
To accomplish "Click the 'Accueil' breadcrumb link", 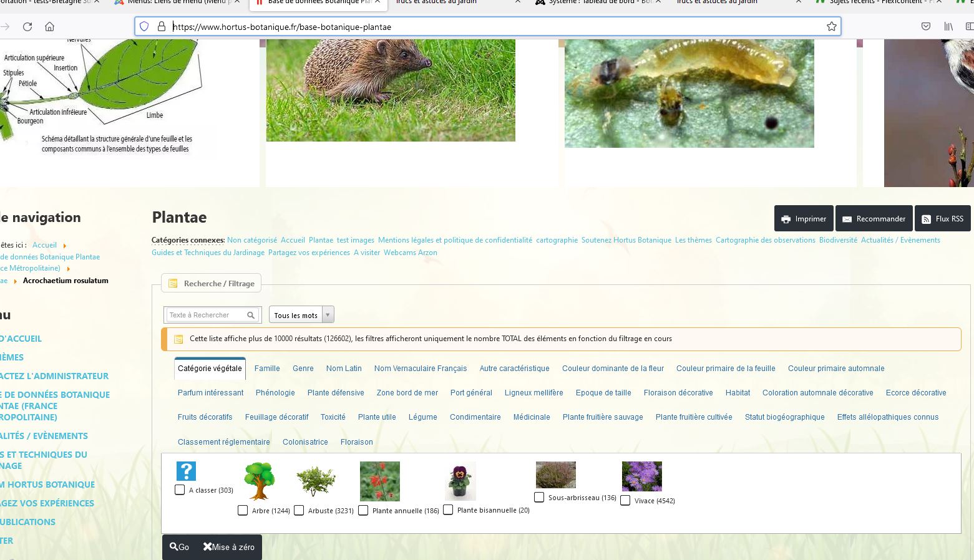I will coord(44,245).
